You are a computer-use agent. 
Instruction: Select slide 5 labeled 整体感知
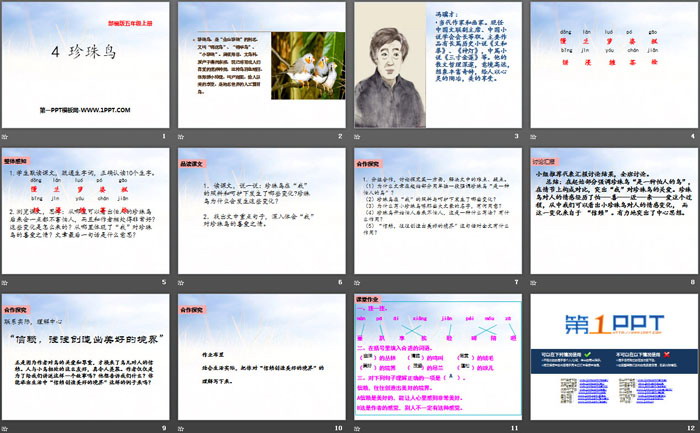(x=85, y=211)
